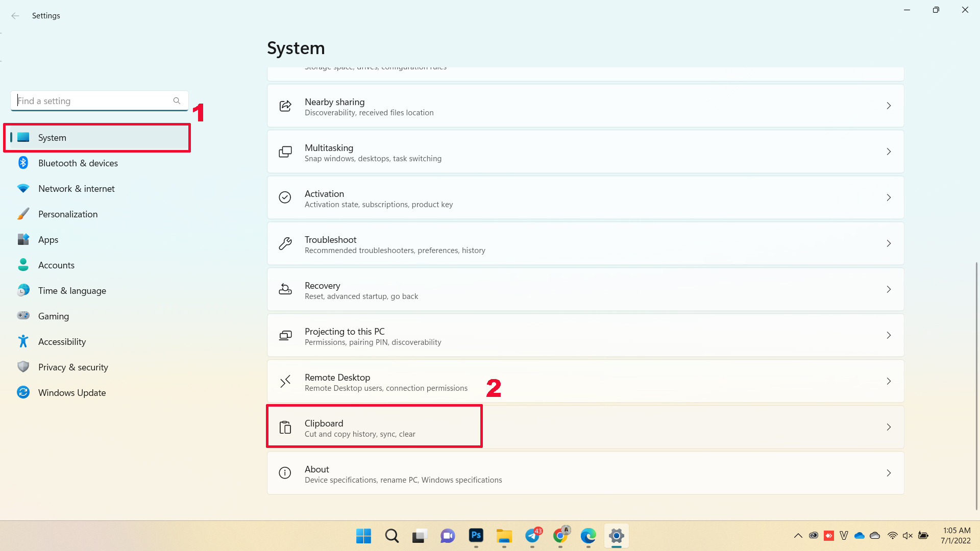Open Accounts settings category
This screenshot has height=551, width=980.
pyautogui.click(x=99, y=265)
